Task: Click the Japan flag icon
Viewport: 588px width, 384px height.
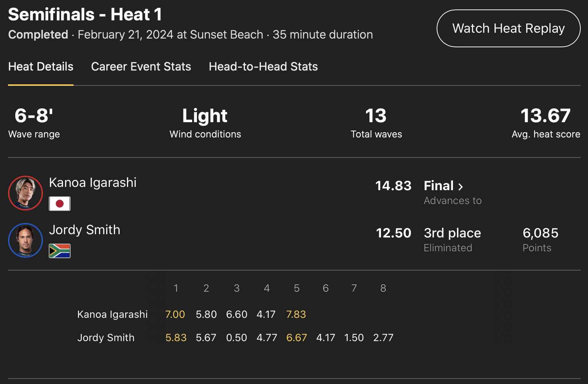Action: [60, 204]
